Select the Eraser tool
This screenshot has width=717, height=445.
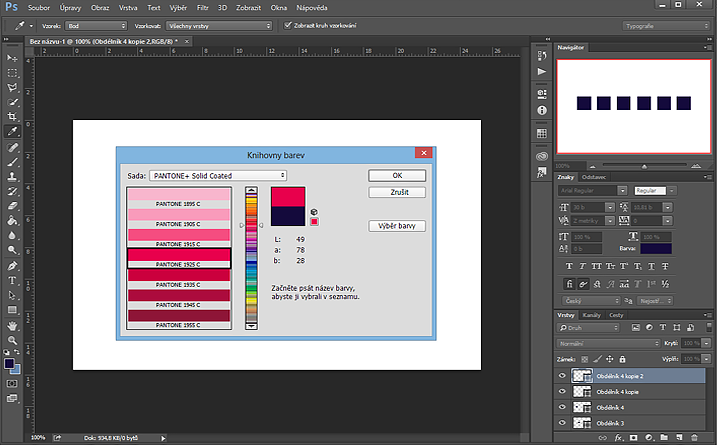pyautogui.click(x=12, y=206)
